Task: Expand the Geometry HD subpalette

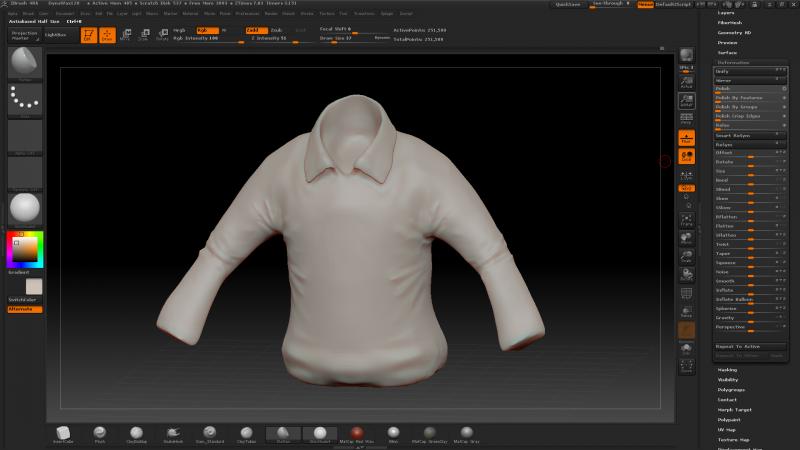Action: point(734,33)
